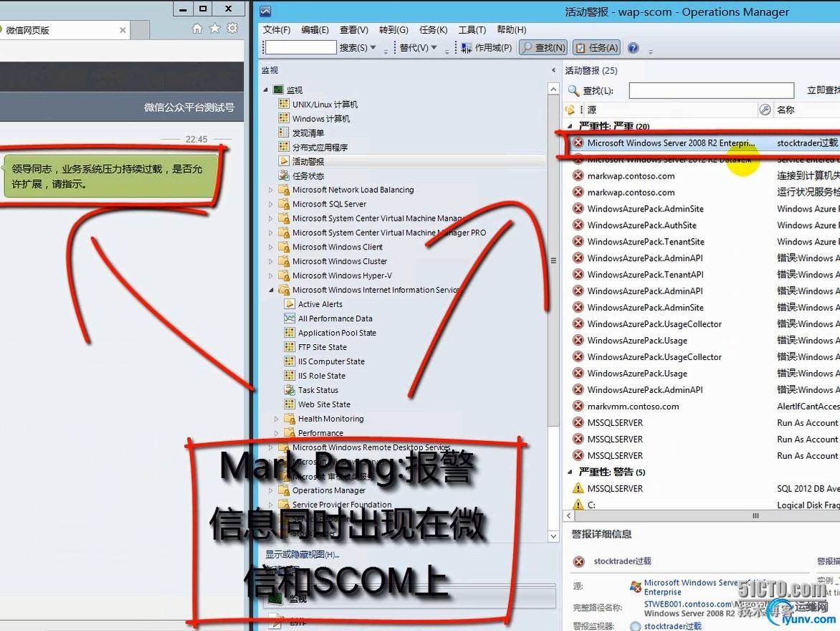Expand the Health Monitoring folder
Screen dimensions: 840x631
click(x=277, y=419)
